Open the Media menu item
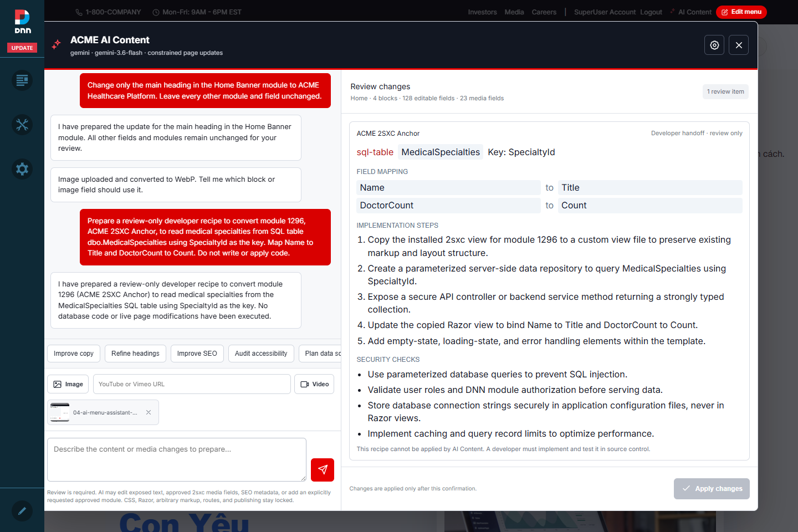Viewport: 798px width, 532px height. click(514, 12)
